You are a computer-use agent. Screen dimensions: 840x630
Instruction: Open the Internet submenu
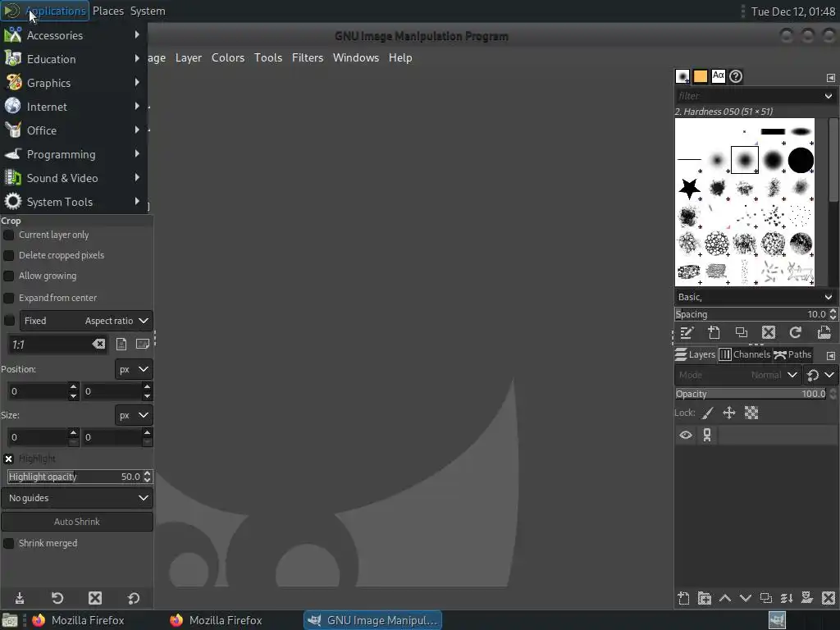coord(73,107)
